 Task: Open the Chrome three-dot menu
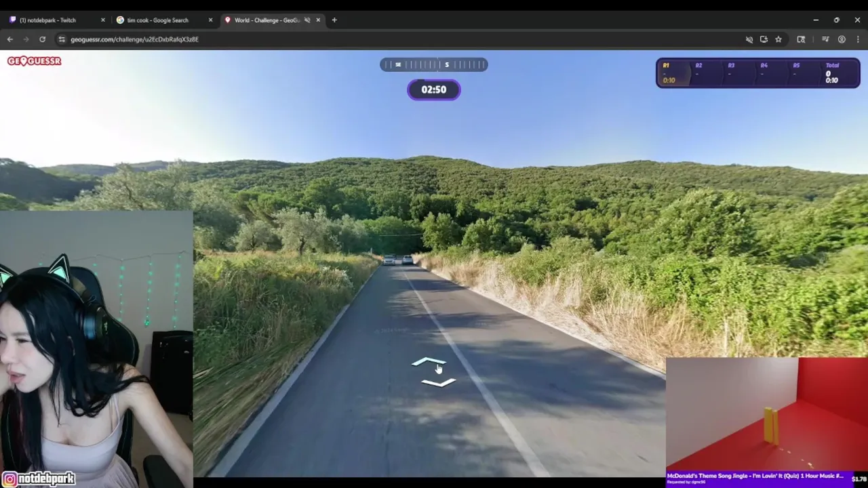pyautogui.click(x=858, y=39)
